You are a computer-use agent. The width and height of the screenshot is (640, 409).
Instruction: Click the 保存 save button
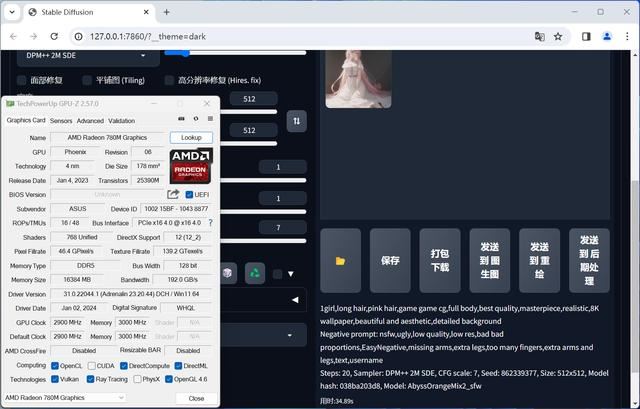tap(390, 260)
